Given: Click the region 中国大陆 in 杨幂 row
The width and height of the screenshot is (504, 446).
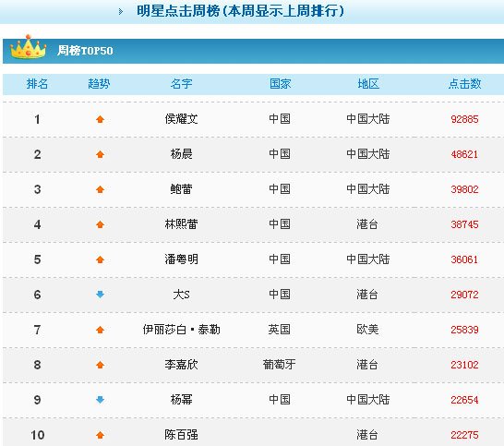Looking at the screenshot, I should pos(368,400).
